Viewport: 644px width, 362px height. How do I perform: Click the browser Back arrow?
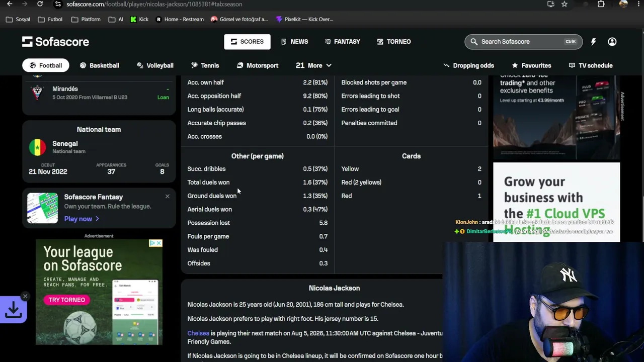(10, 4)
